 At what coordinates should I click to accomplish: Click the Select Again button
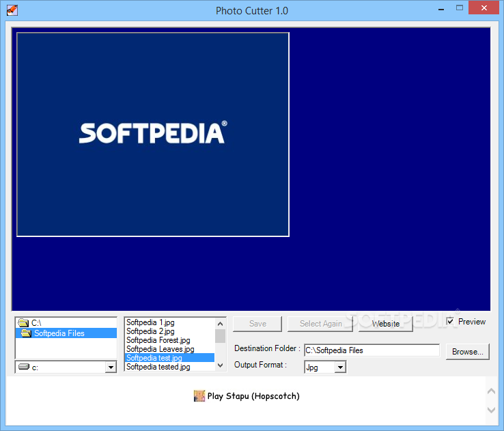[x=320, y=324]
